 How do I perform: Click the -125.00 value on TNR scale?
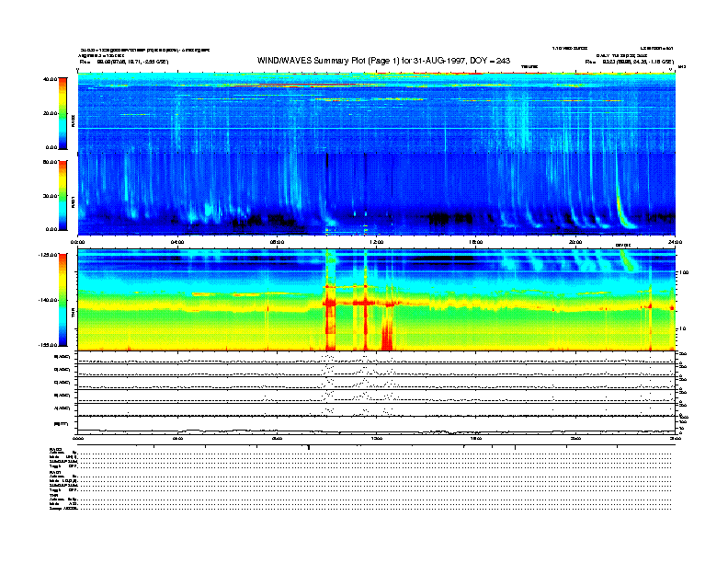click(48, 255)
